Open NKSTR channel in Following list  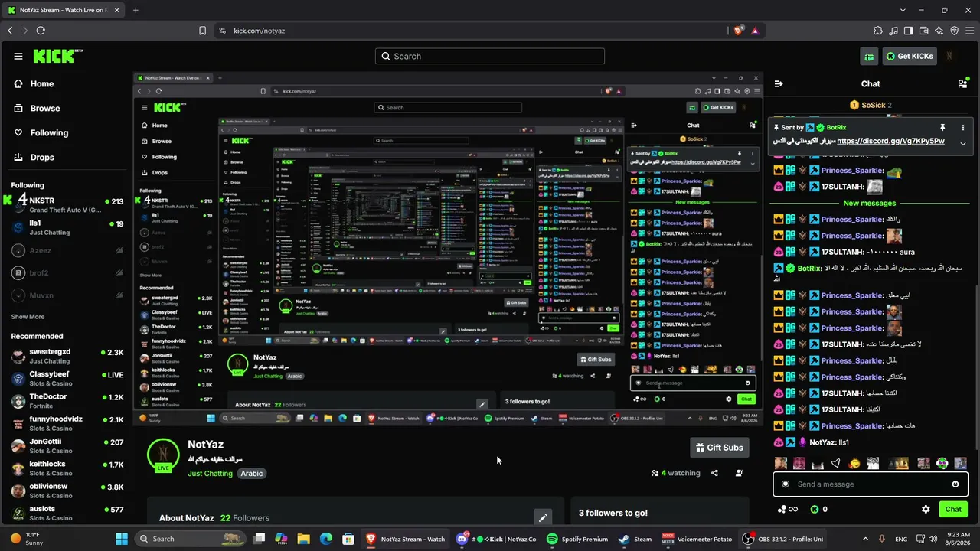(x=67, y=206)
